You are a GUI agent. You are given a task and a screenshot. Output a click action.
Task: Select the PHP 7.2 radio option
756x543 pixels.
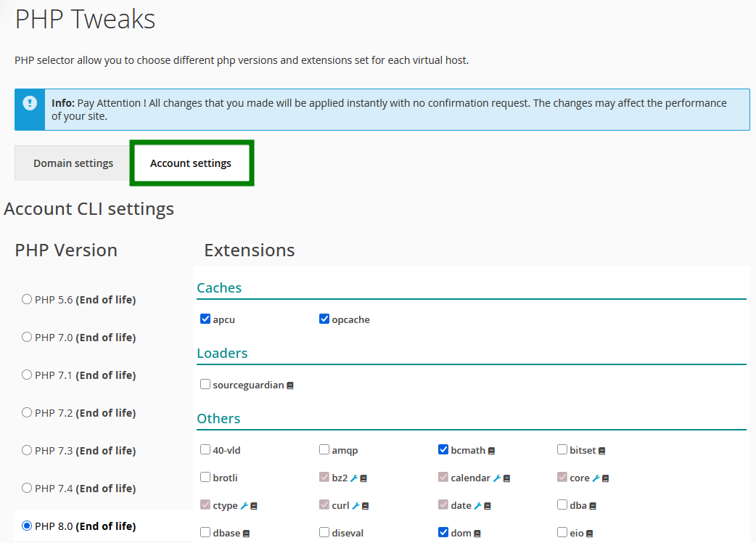click(x=27, y=412)
